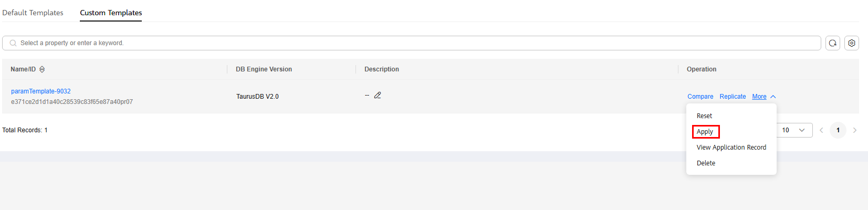Select the Custom Templates tab

pos(111,13)
